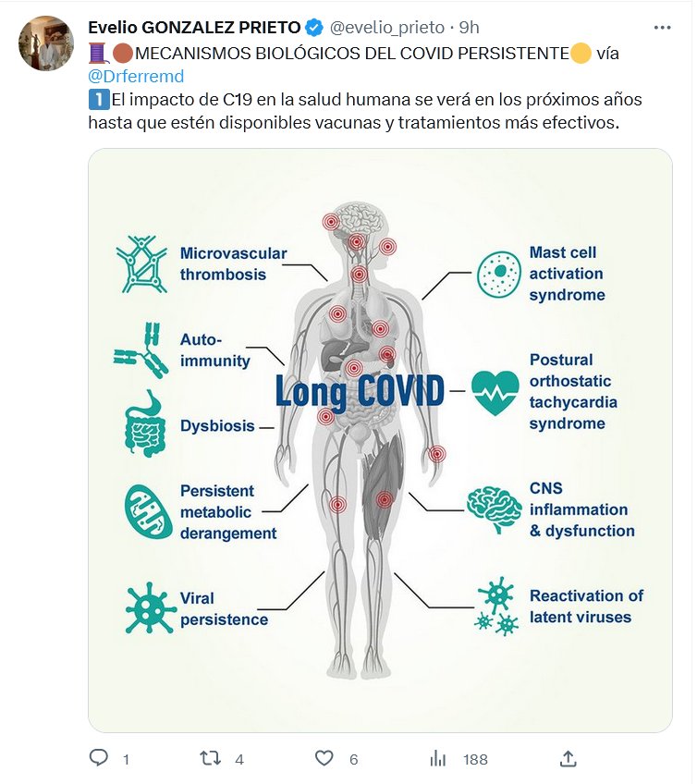This screenshot has width=697, height=784.
Task: Click the Viral persistence virus icon
Action: point(150,607)
